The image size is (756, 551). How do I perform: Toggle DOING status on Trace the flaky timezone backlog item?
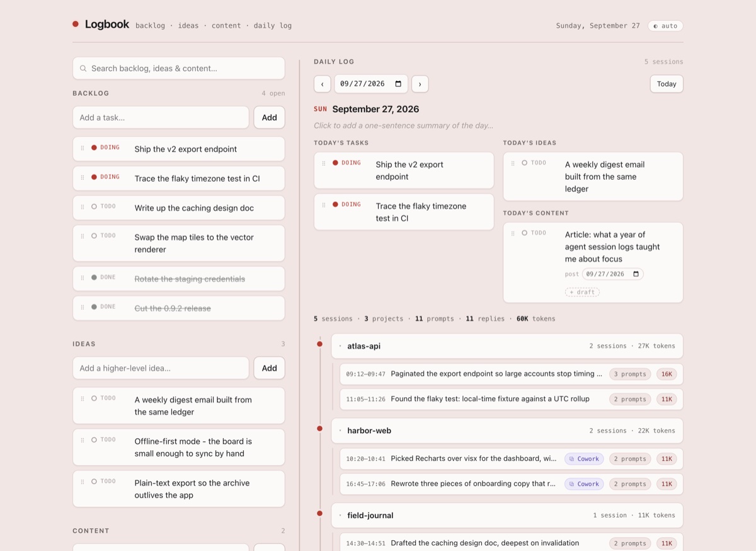click(x=105, y=177)
